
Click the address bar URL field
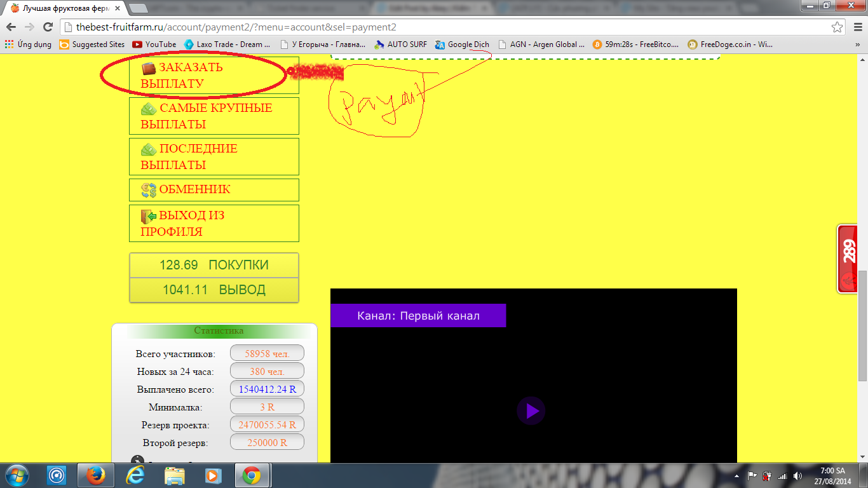[445, 27]
